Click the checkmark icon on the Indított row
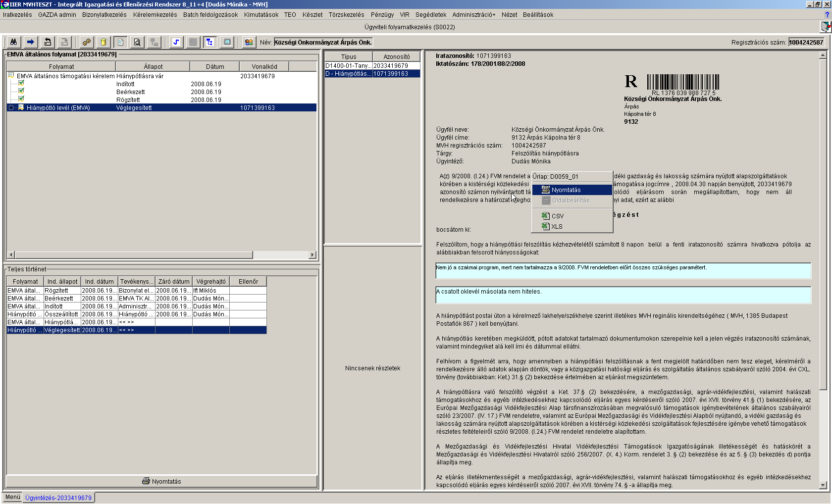 21,83
